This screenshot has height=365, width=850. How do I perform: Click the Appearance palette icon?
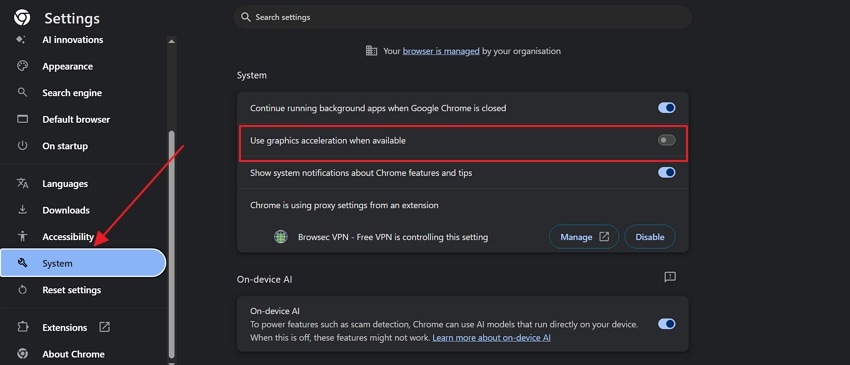pyautogui.click(x=22, y=66)
